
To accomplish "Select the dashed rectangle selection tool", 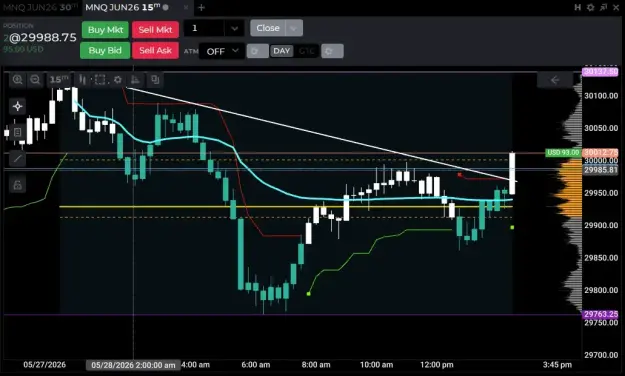I will click(100, 80).
